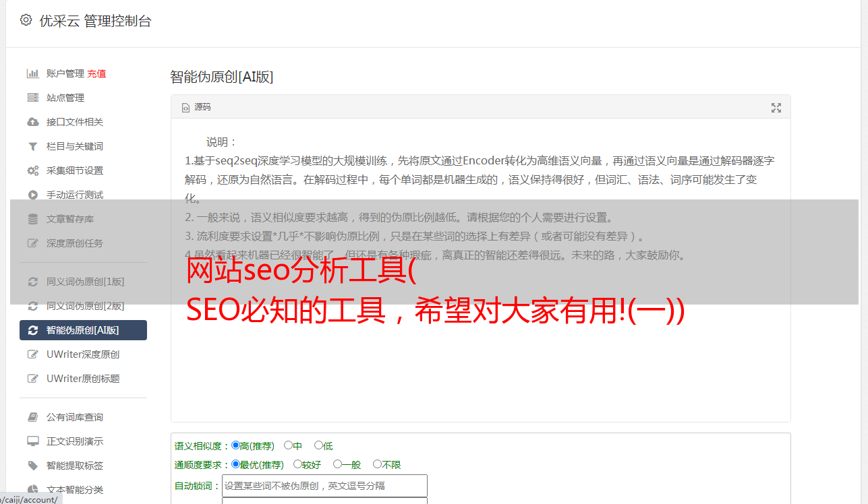This screenshot has height=504, width=868.
Task: Click inside the rich text editor area
Action: pyautogui.click(x=480, y=270)
